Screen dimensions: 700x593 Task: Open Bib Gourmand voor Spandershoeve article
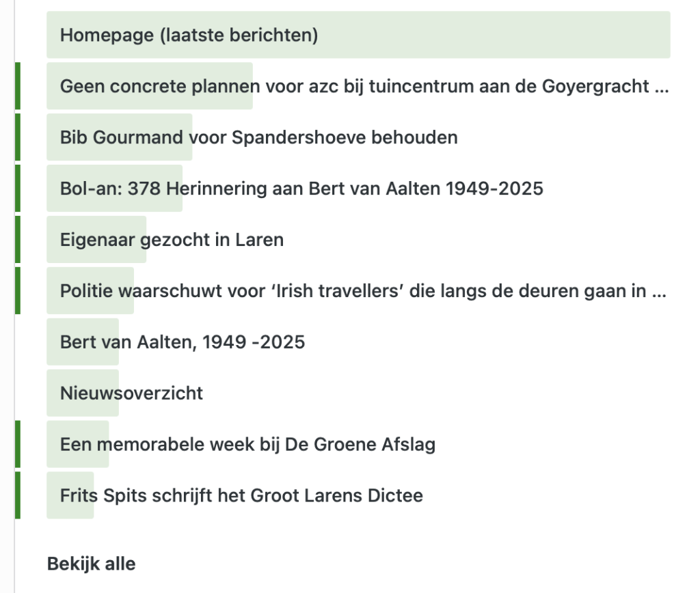pyautogui.click(x=258, y=137)
